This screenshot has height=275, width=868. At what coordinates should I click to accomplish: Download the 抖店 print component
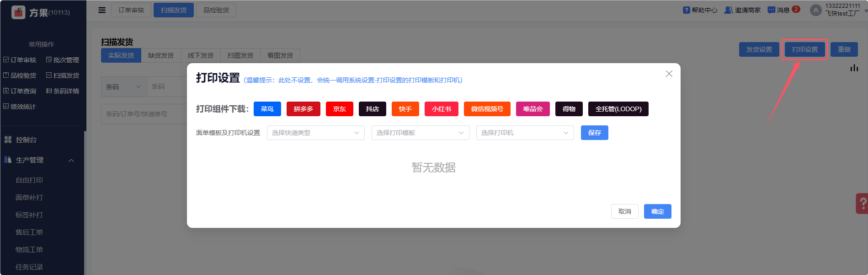coord(373,109)
